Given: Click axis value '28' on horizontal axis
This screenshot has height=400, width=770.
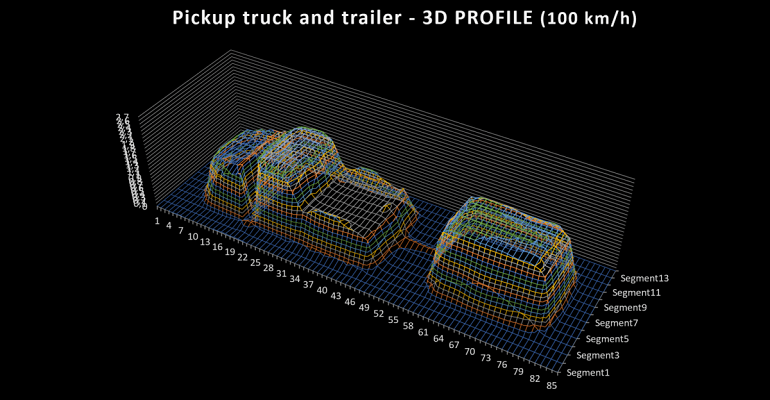Looking at the screenshot, I should pyautogui.click(x=268, y=267).
